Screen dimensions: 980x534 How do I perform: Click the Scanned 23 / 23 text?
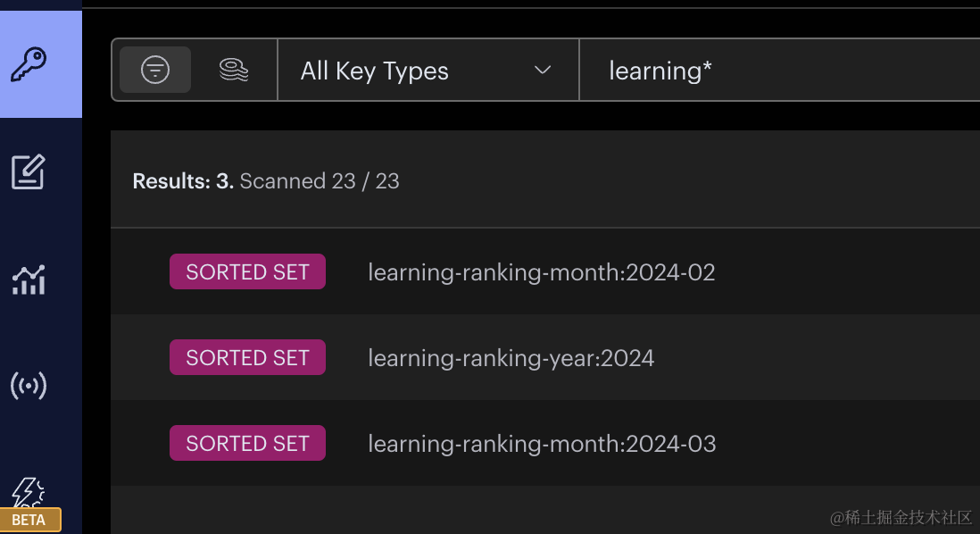point(320,181)
